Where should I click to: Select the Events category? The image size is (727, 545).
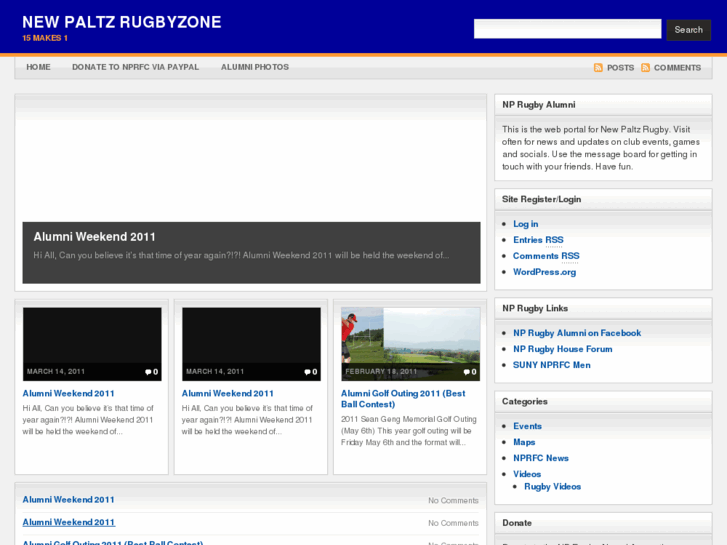pyautogui.click(x=527, y=426)
